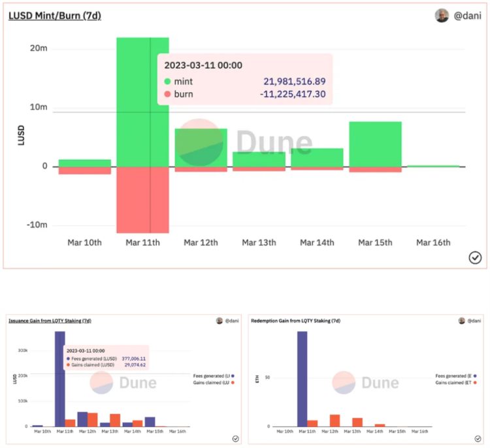Screen dimensions: 490x448
Task: Select tall Mar 11th bar in Redemption Gain chart
Action: coord(302,379)
